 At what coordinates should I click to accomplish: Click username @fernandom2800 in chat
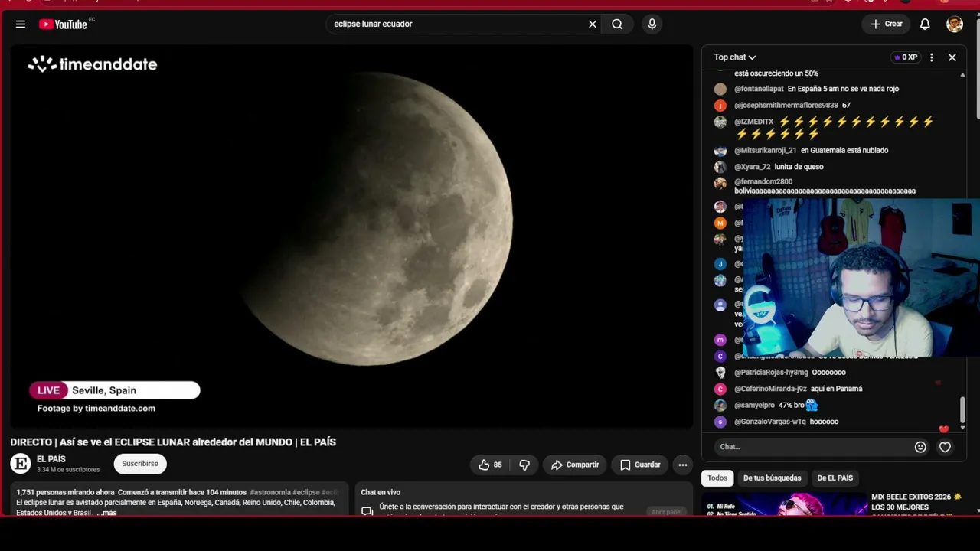pyautogui.click(x=763, y=182)
